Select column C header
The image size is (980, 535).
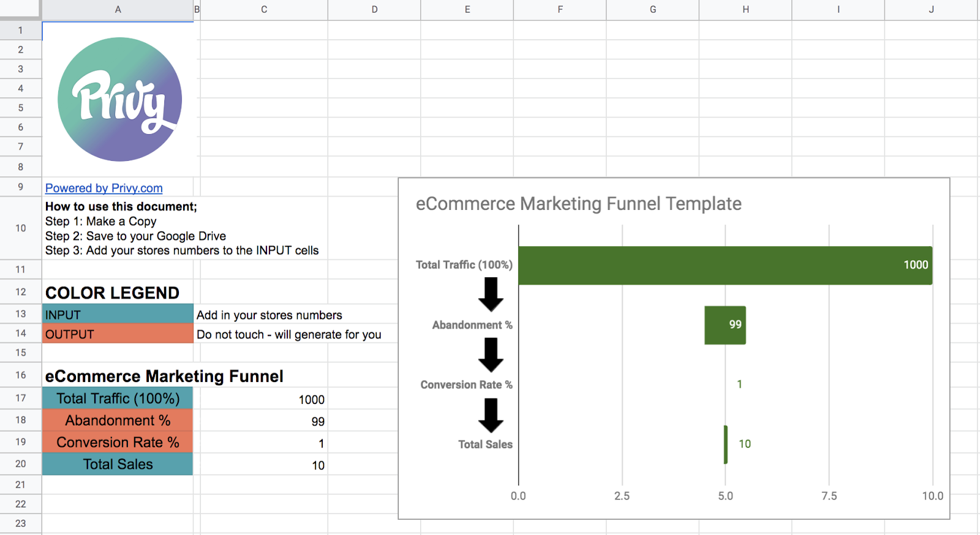pyautogui.click(x=264, y=9)
